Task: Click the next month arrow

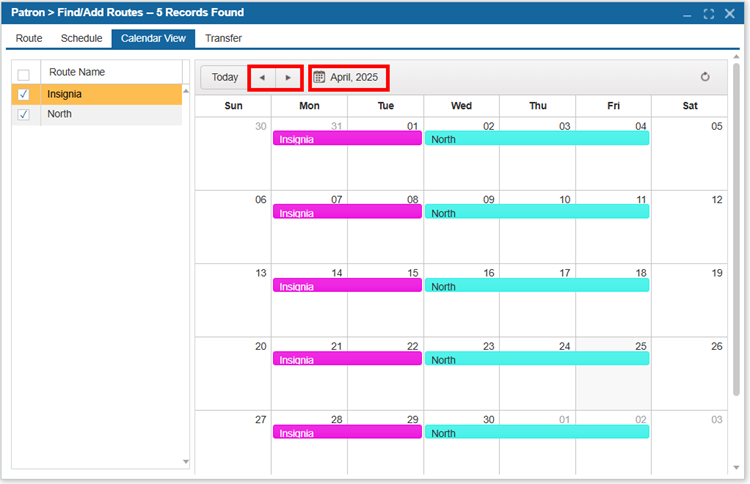Action: pos(288,77)
